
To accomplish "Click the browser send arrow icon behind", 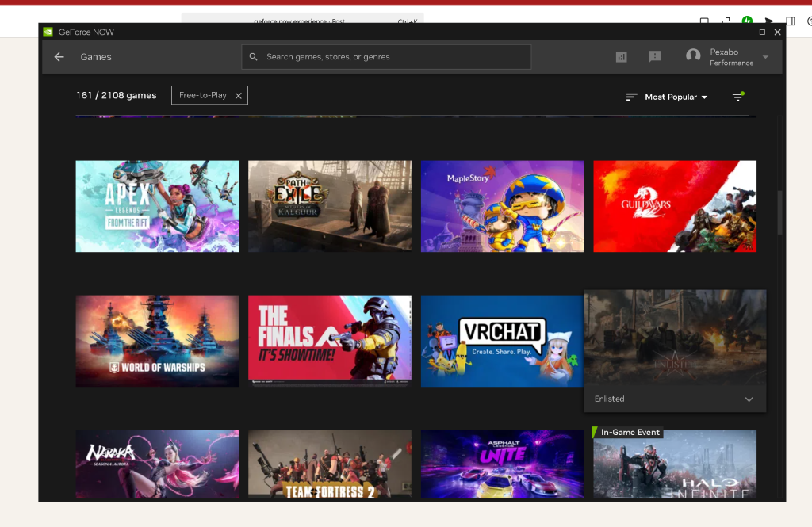I will pyautogui.click(x=769, y=21).
